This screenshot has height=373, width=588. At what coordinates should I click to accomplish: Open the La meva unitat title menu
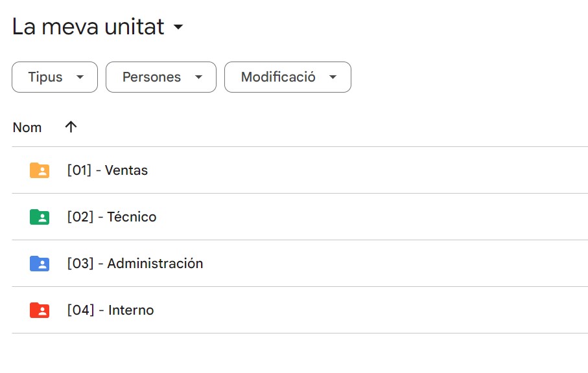coord(88,27)
